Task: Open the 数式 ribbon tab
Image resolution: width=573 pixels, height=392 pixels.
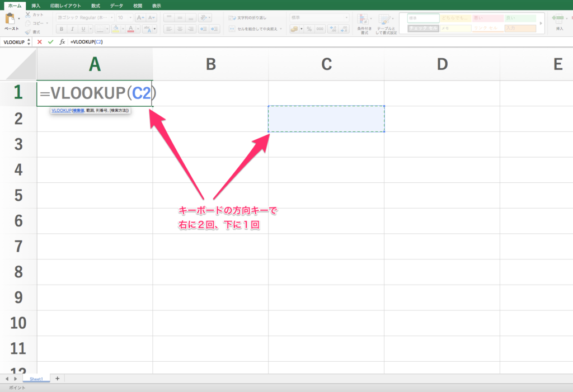Action: 96,6
